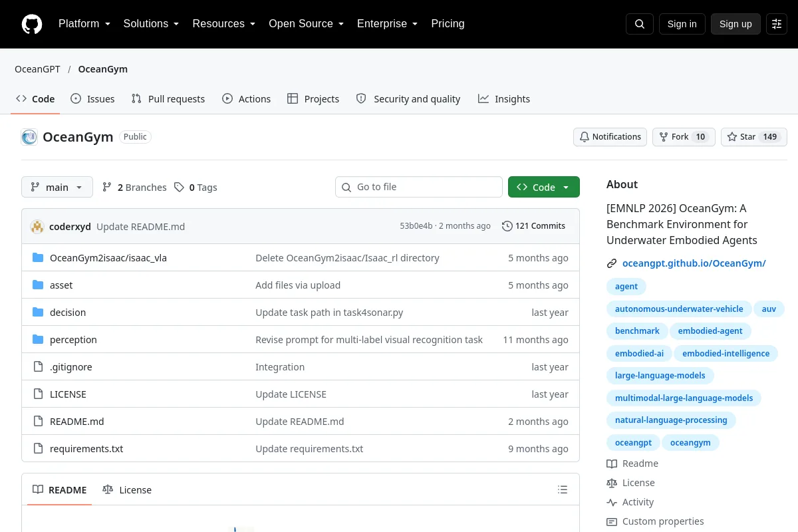Click the icon beside Custom properties
This screenshot has height=532, width=798.
(612, 521)
